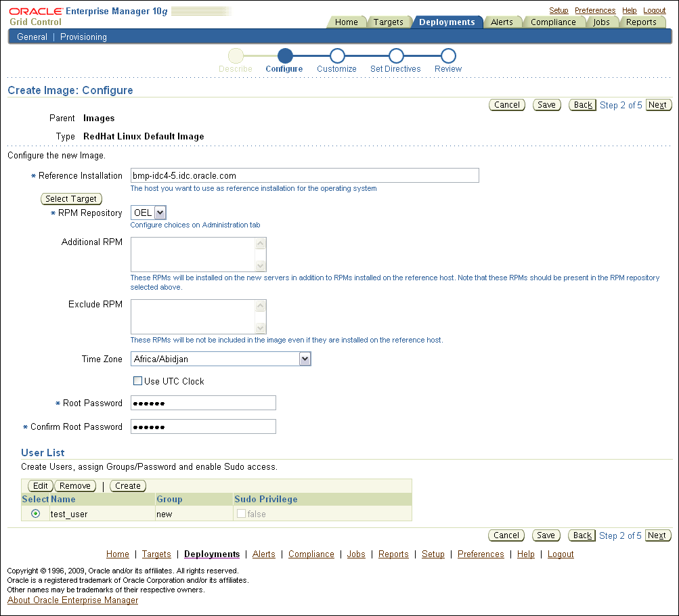The image size is (679, 616).
Task: Enable the Use UTC Clock checkbox
Action: tap(138, 380)
